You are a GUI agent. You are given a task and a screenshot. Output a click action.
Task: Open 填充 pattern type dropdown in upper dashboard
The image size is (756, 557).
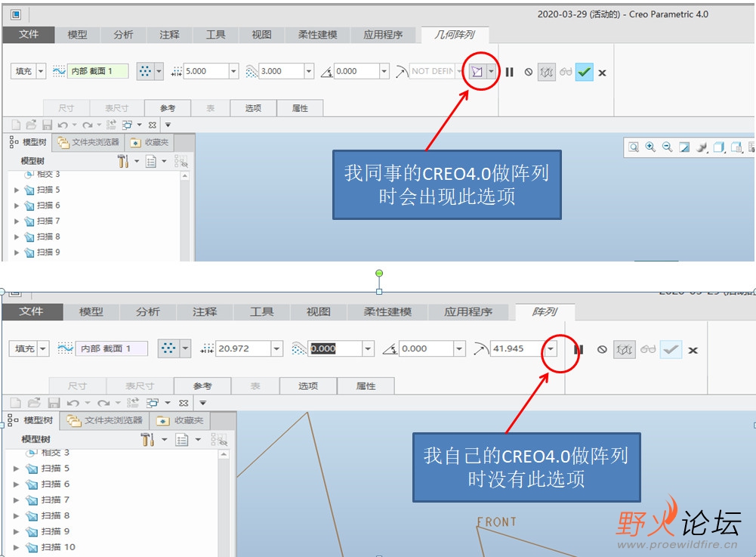point(41,72)
